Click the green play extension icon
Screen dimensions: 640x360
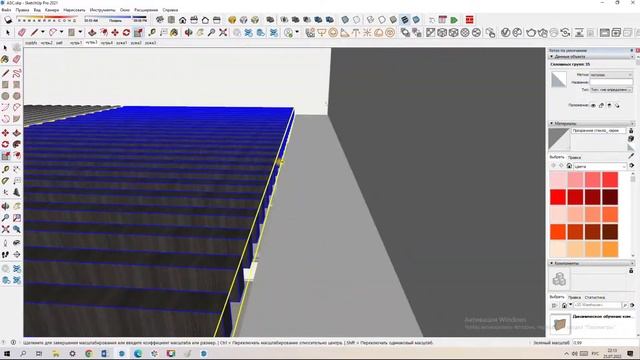point(454,20)
